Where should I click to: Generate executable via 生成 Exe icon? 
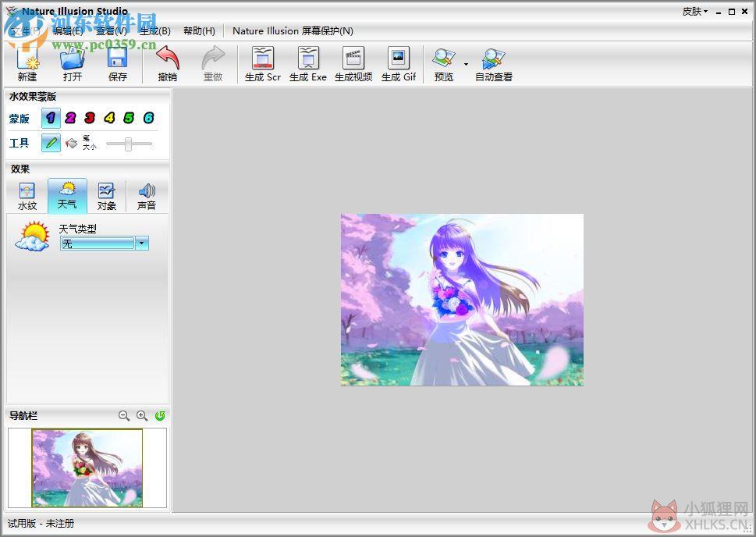click(x=308, y=58)
